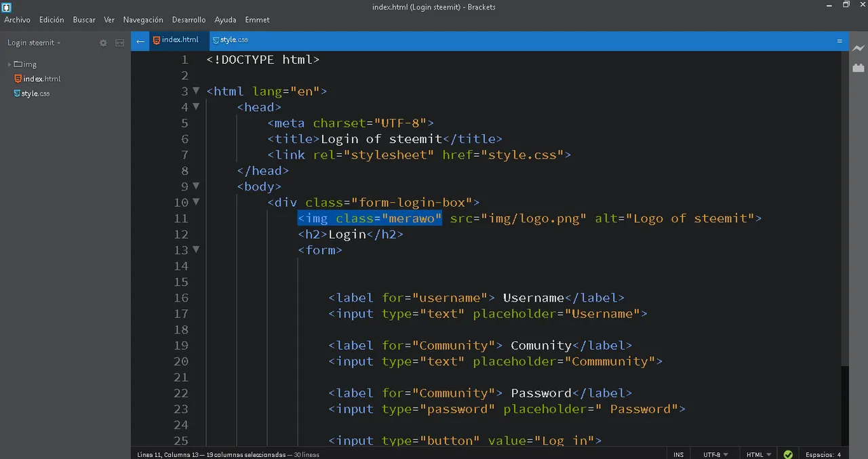The width and height of the screenshot is (868, 459).
Task: Open the Edición menu
Action: [x=52, y=20]
